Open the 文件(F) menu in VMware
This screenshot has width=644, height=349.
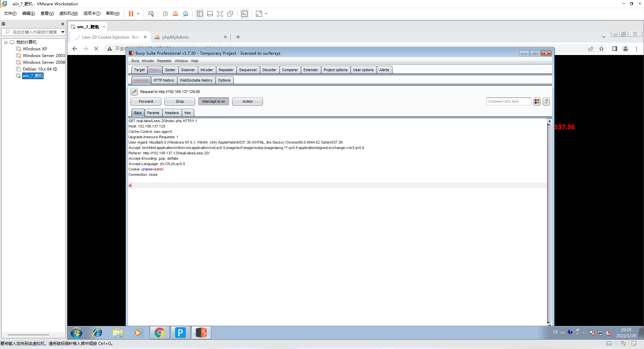[x=10, y=13]
